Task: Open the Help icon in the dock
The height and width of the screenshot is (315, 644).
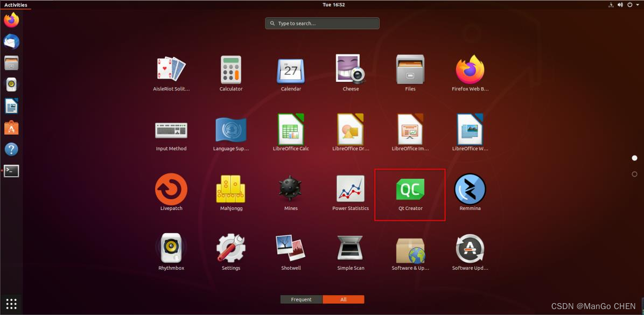Action: 11,149
